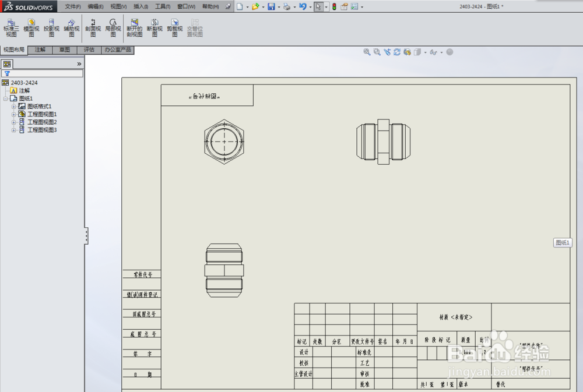The image size is (583, 392).
Task: Activate the Zoom to Area tool
Action: click(377, 52)
